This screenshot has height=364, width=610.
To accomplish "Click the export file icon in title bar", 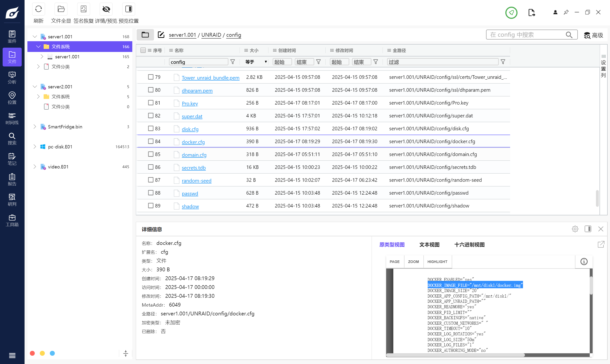I will click(x=532, y=13).
